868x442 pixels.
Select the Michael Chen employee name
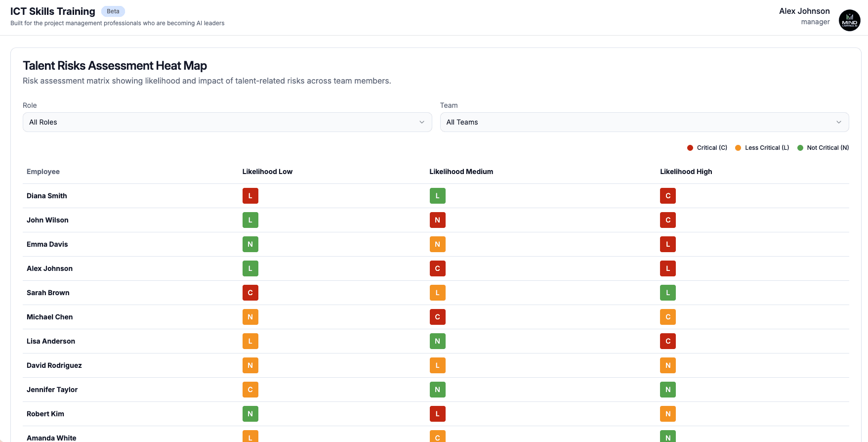coord(50,317)
